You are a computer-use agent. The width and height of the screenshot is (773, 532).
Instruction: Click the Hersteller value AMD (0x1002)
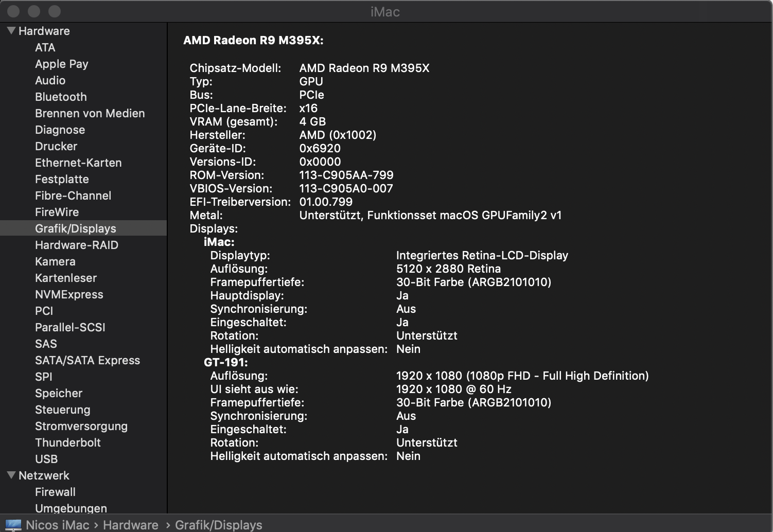[338, 135]
